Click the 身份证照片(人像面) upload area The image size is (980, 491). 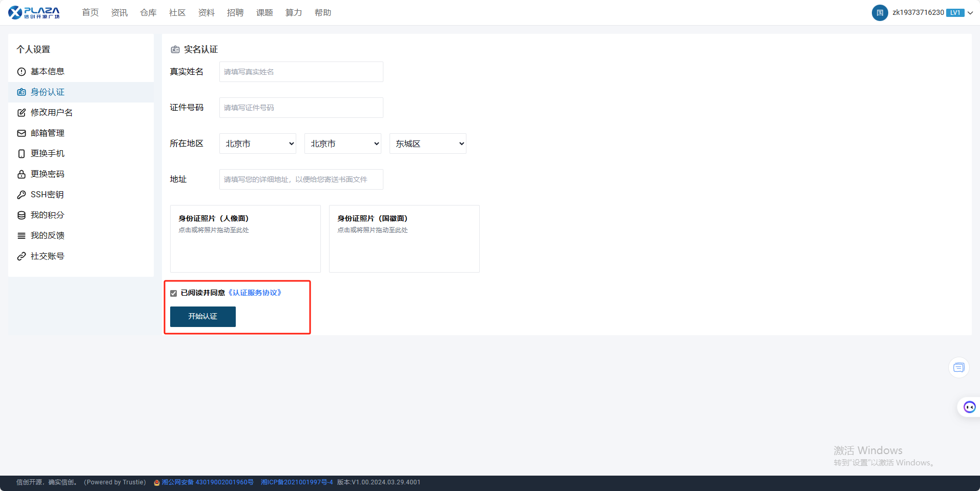[245, 239]
